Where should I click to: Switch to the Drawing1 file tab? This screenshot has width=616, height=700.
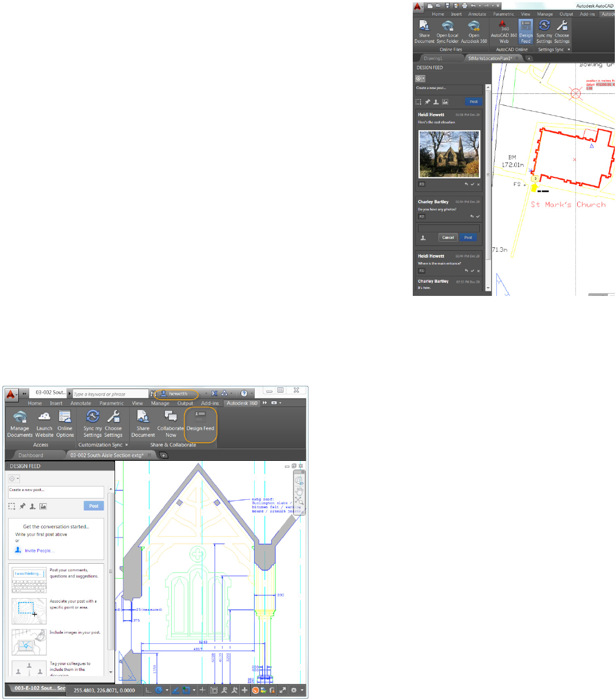pyautogui.click(x=433, y=58)
